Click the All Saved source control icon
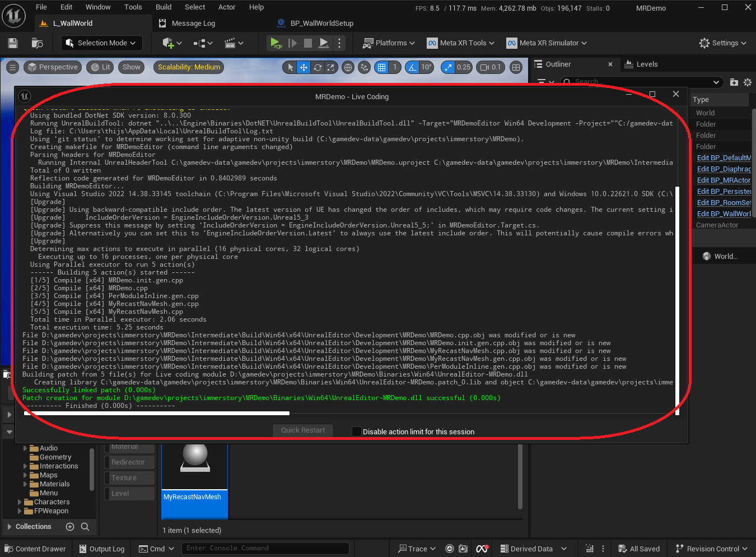756x557 pixels. click(x=639, y=549)
